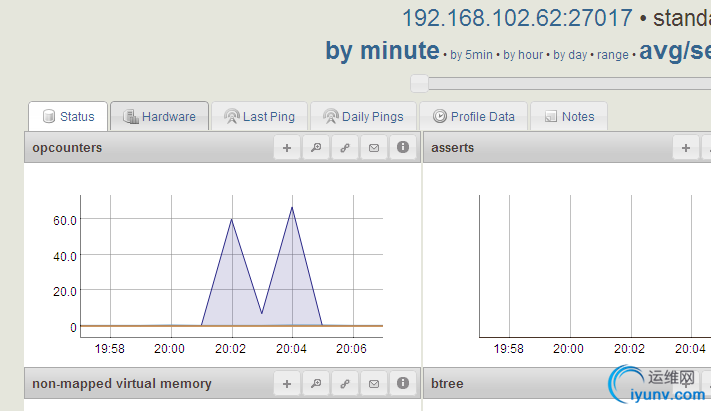Viewport: 711px width, 411px height.
Task: Click the 20:04 peak in opcounters chart
Action: pos(292,208)
